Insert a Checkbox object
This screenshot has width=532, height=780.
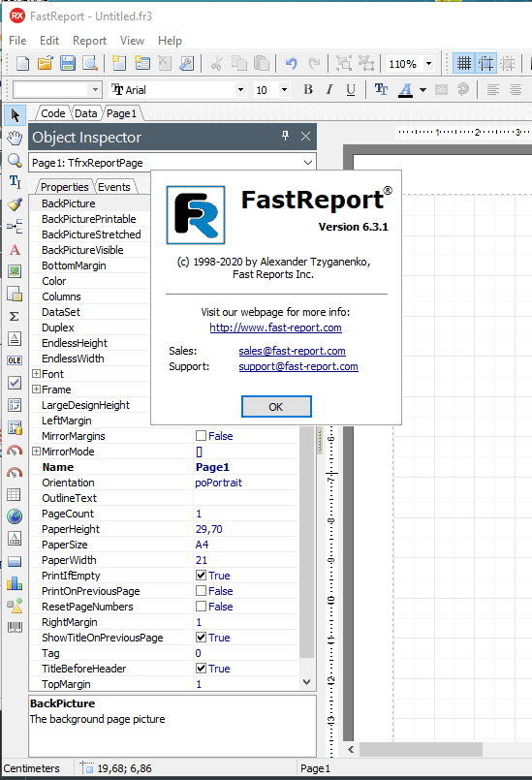(x=15, y=383)
